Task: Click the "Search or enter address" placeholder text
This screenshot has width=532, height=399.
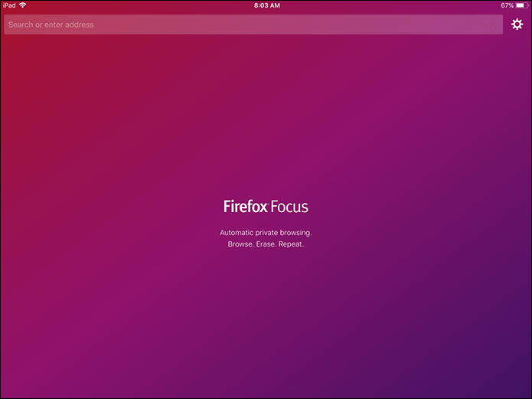Action: pyautogui.click(x=51, y=25)
